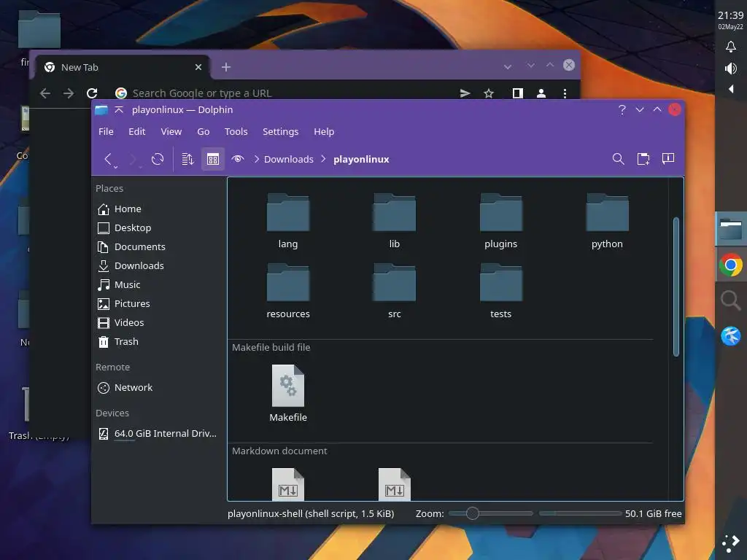Toggle the information panel in Dolphin

[668, 158]
